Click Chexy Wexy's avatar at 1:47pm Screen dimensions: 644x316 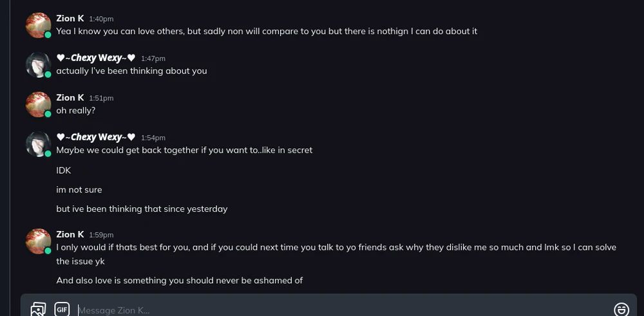(38, 64)
